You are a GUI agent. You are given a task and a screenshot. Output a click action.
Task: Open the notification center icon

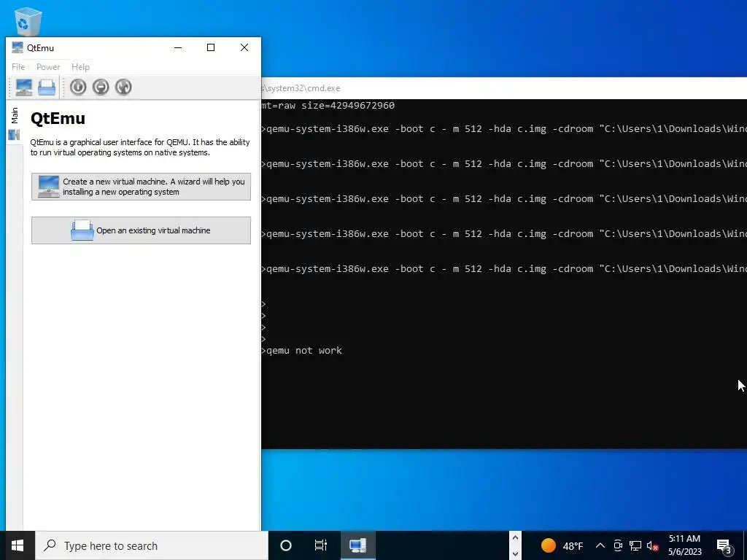coord(724,545)
